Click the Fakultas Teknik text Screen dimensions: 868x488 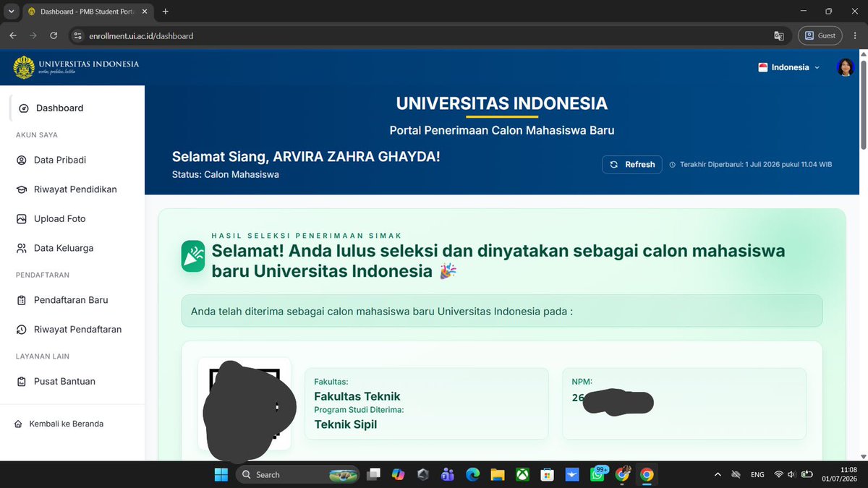[357, 396]
